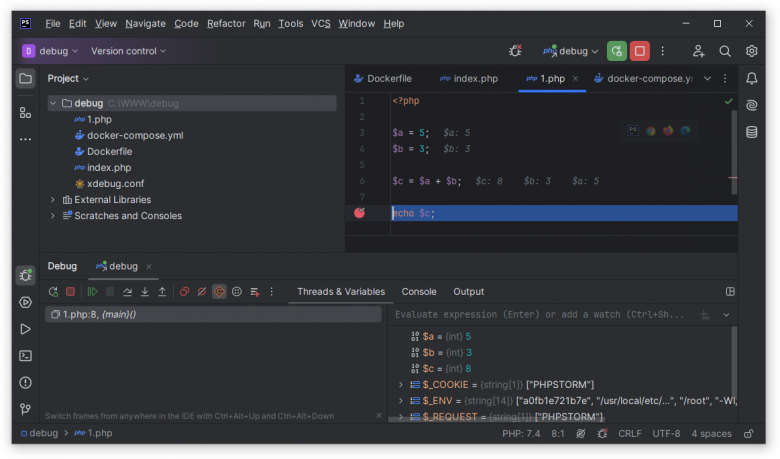The height and width of the screenshot is (459, 780).
Task: Click the Evaluate expression icon in debug toolbar
Action: pos(237,292)
